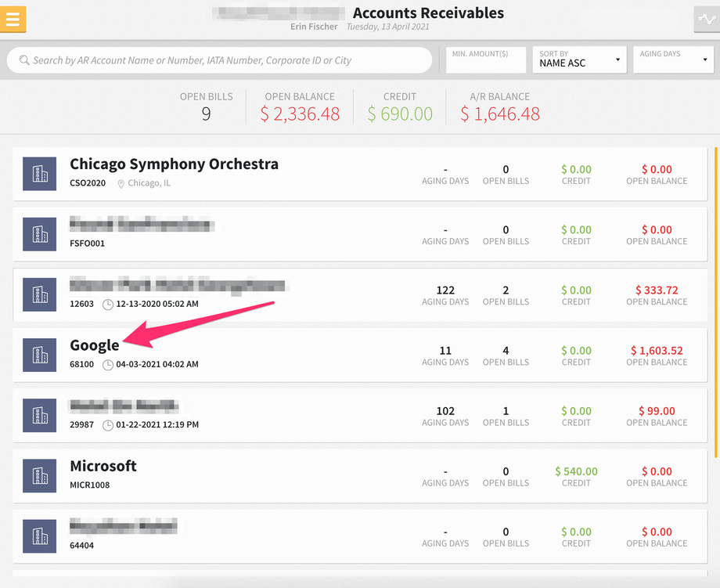Click the 122 aging days value
The image size is (720, 588).
(445, 290)
